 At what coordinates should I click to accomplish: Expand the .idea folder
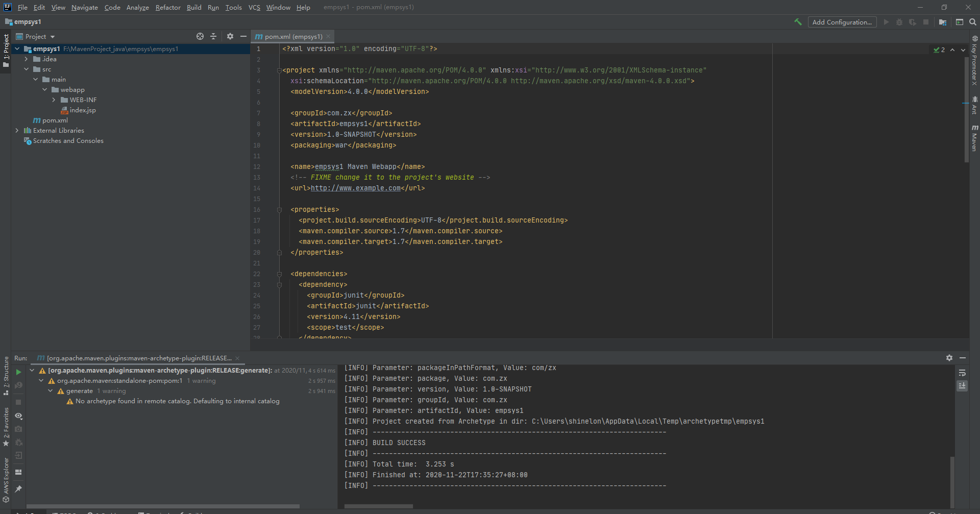pos(26,59)
